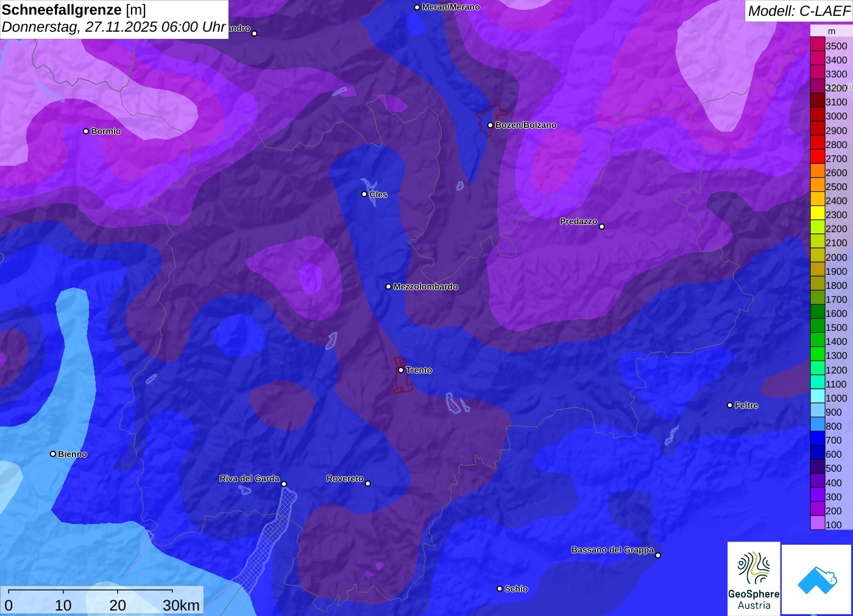This screenshot has height=616, width=853.
Task: Click the Trento city marker
Action: (401, 370)
